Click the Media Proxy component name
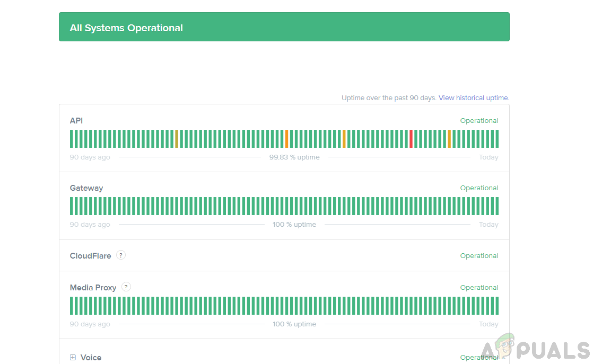This screenshot has height=364, width=593. coord(93,288)
